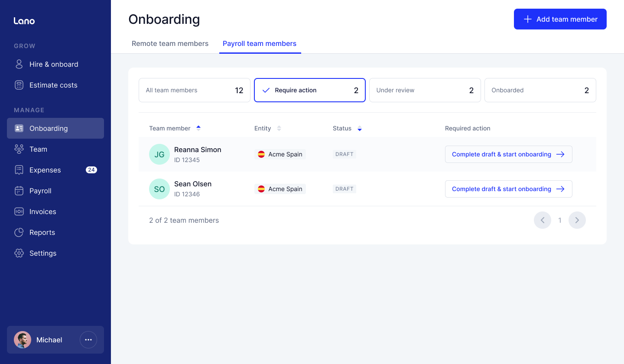Screen dimensions: 624x364
Task: Select the Invoices icon in the sidebar
Action: [x=19, y=211]
